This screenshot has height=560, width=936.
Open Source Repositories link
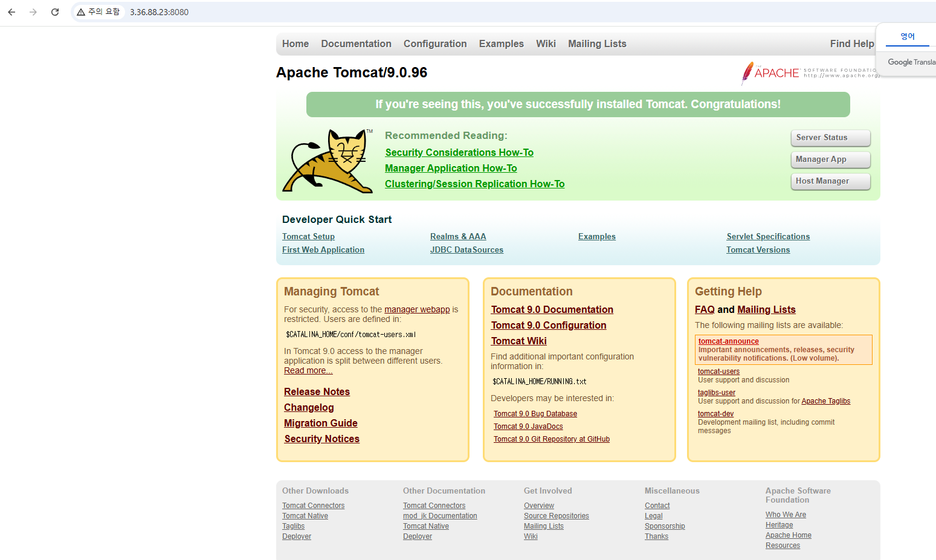(557, 516)
